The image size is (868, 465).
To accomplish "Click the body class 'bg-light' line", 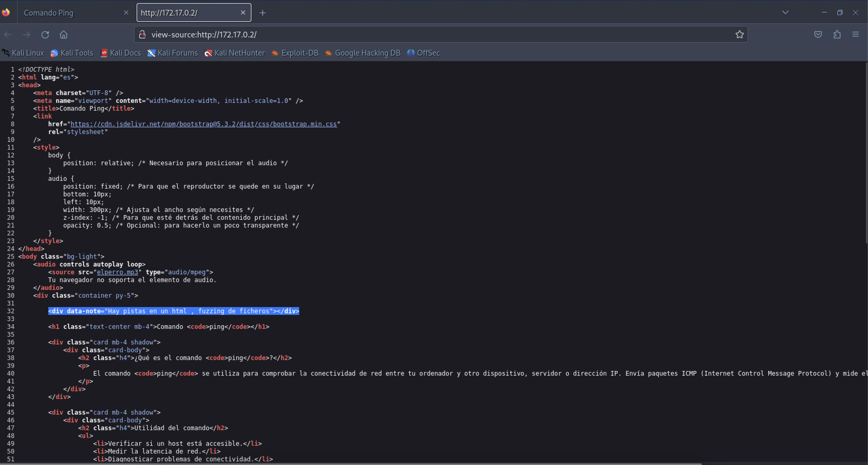I will click(61, 256).
